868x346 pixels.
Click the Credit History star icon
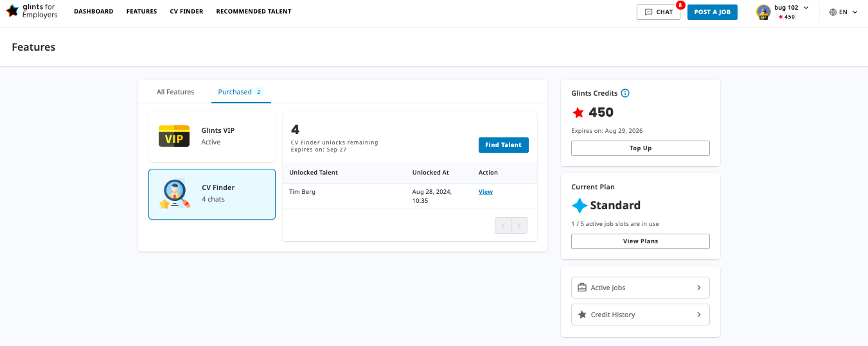582,315
